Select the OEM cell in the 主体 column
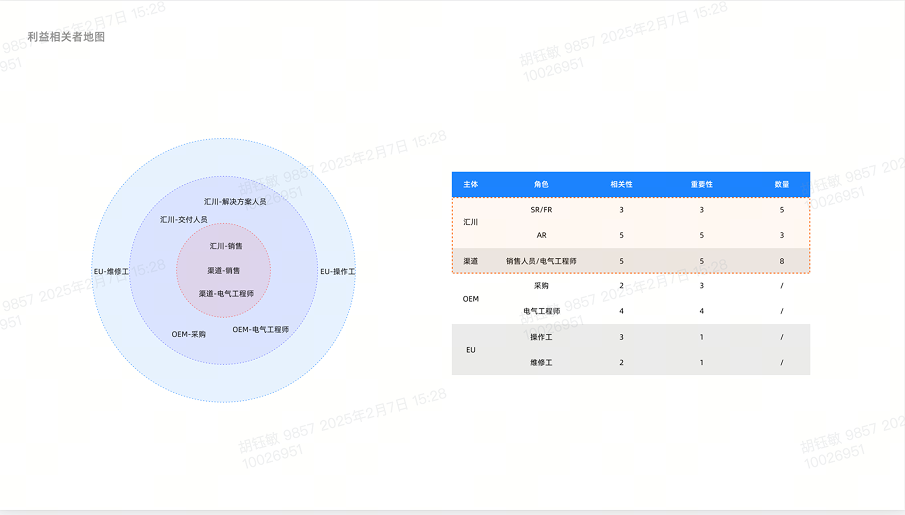 coord(470,298)
